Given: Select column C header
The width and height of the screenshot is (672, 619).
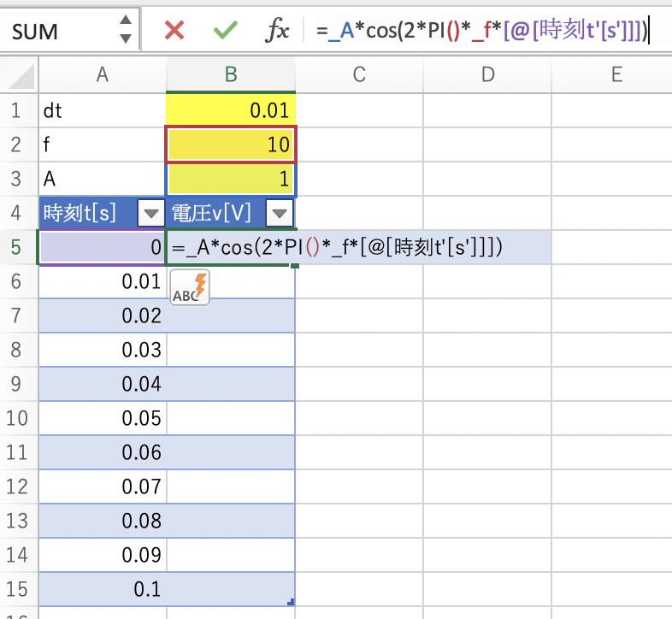Looking at the screenshot, I should click(359, 74).
